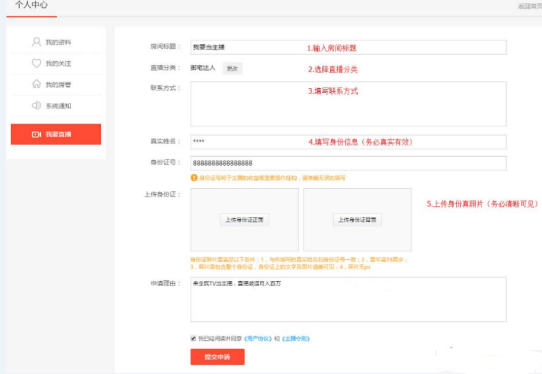542x374 pixels.
Task: Click the person icon beside 我的资料
Action: pyautogui.click(x=36, y=42)
